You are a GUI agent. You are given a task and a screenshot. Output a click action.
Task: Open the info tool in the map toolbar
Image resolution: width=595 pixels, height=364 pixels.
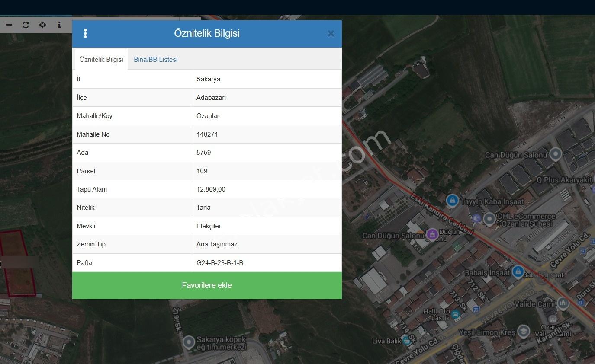point(59,25)
